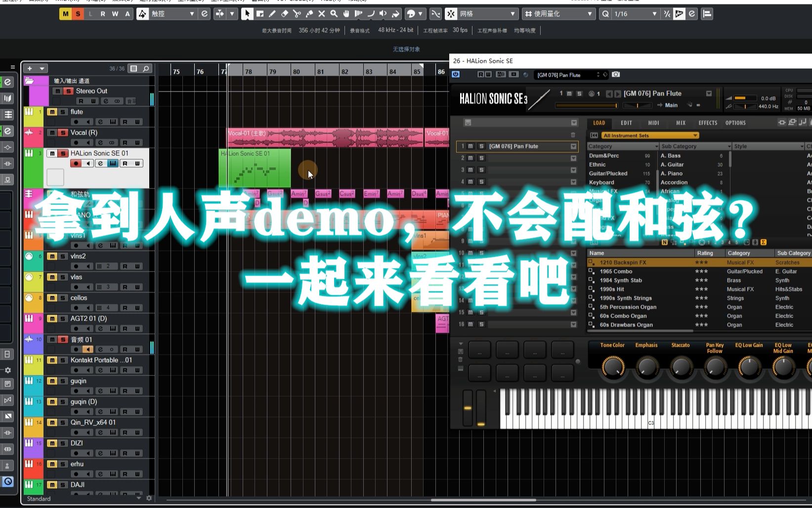
Task: Toggle global Mute M button in toolbar
Action: point(65,14)
